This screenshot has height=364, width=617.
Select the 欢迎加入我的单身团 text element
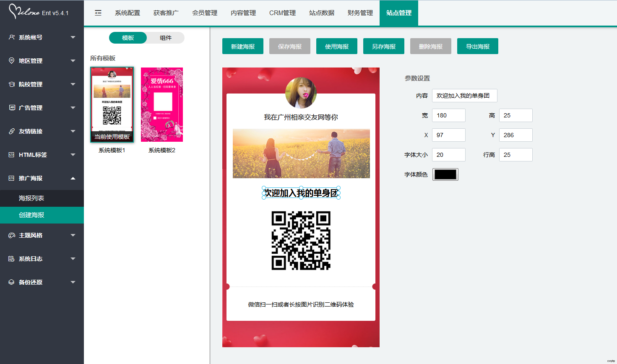301,193
